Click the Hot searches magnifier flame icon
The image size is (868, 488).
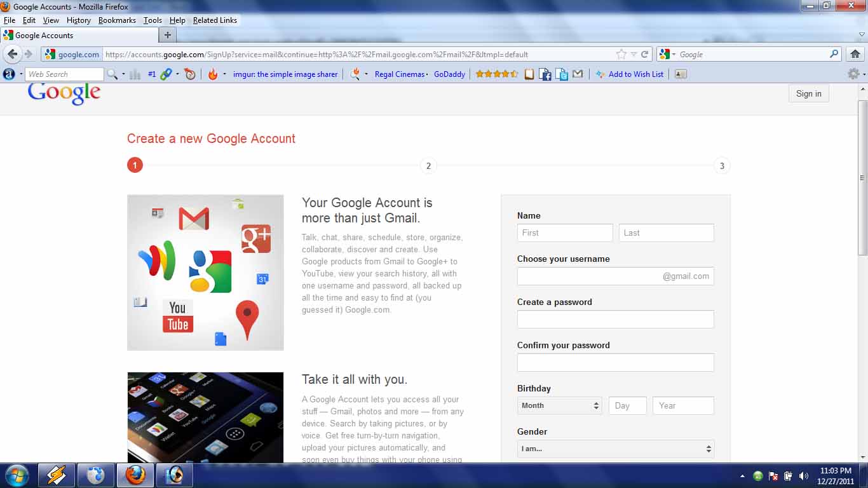tap(355, 74)
